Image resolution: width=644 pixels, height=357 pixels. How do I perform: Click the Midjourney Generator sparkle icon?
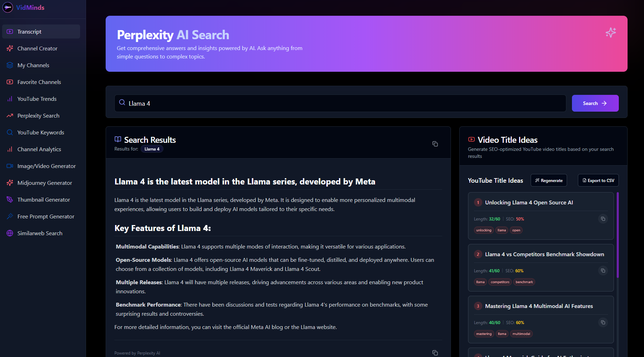(10, 183)
